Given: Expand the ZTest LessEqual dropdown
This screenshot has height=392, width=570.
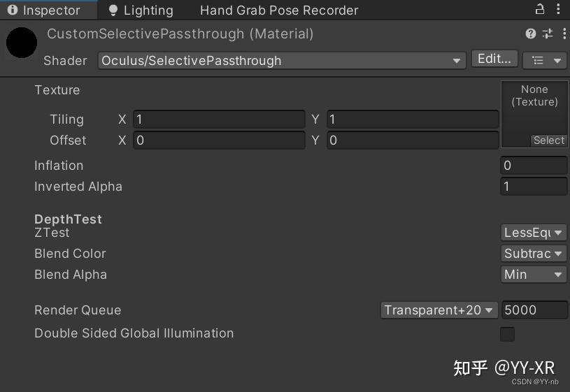Looking at the screenshot, I should [534, 233].
